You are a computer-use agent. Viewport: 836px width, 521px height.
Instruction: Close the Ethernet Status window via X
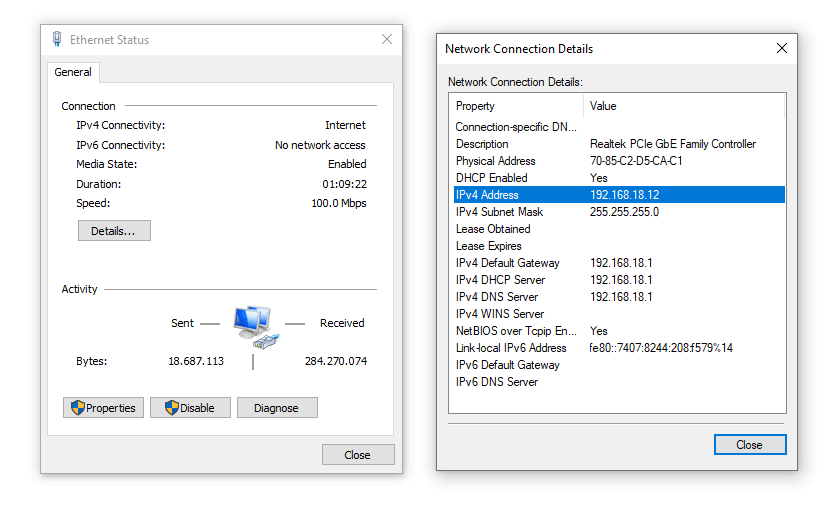(387, 39)
